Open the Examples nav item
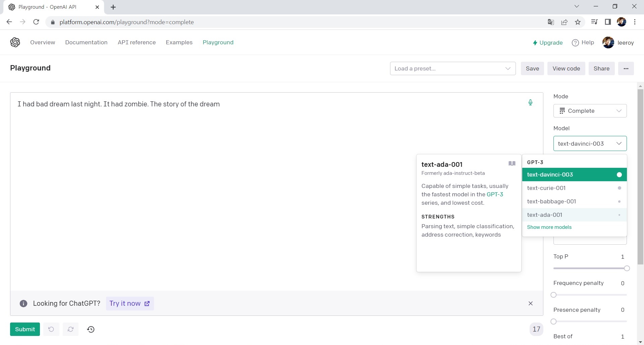The height and width of the screenshot is (345, 644). (179, 42)
